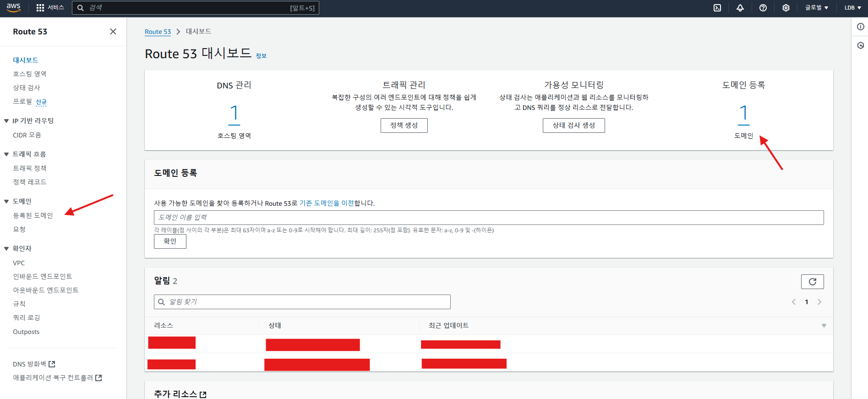Open the alarms table preferences triangle
Image resolution: width=868 pixels, height=399 pixels.
click(x=824, y=326)
